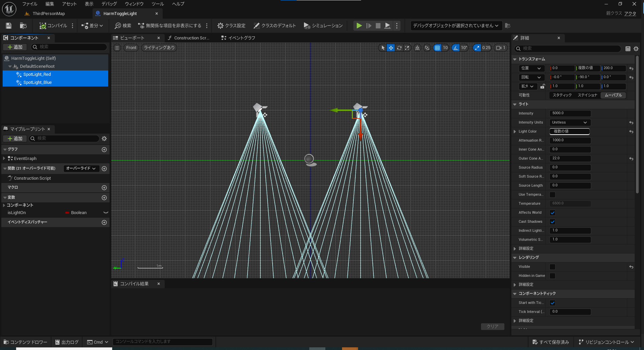Open blueprint search with 検索 toolbar button
This screenshot has height=350, width=644.
click(x=123, y=26)
